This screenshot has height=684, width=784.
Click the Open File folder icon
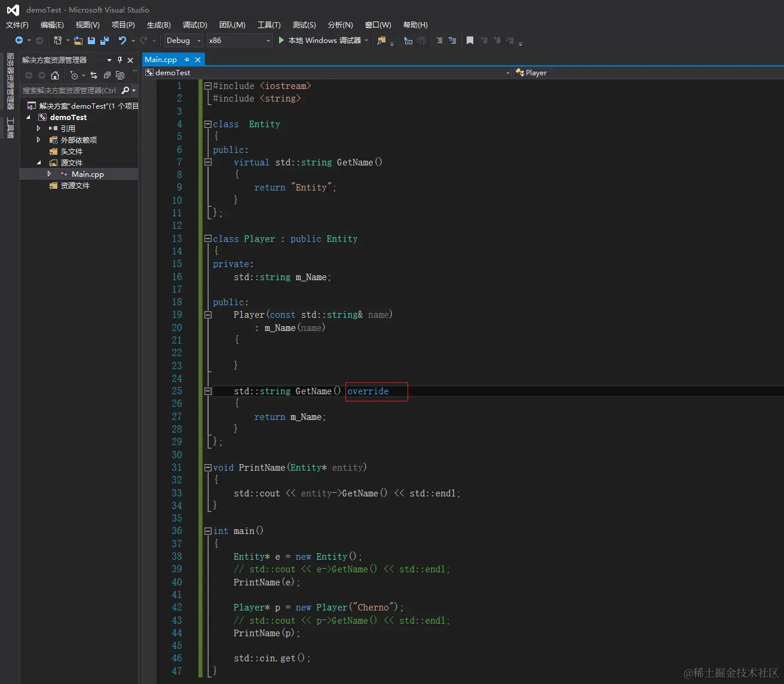coord(78,41)
